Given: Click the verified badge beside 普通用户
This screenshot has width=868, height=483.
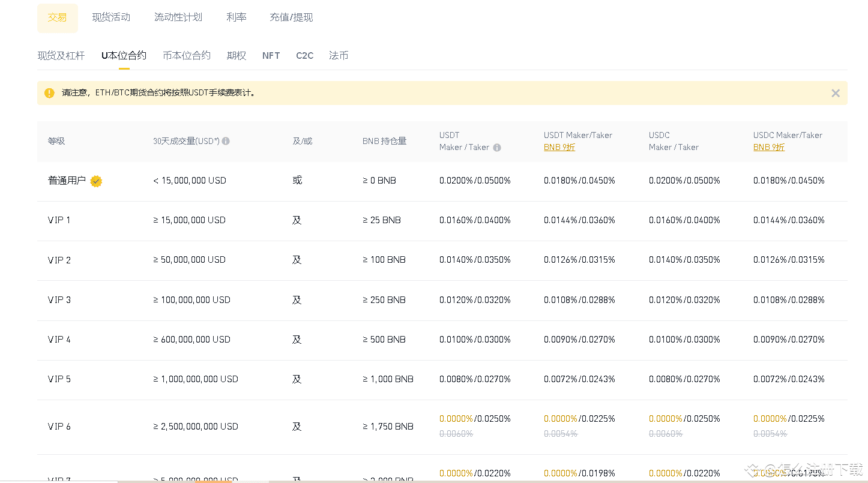Looking at the screenshot, I should pyautogui.click(x=96, y=181).
